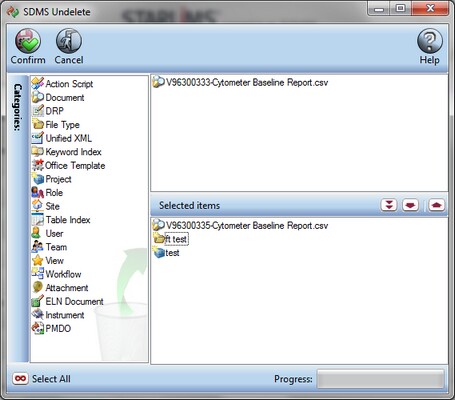Click the Select All infinity icon
Image resolution: width=455 pixels, height=400 pixels.
click(x=20, y=378)
